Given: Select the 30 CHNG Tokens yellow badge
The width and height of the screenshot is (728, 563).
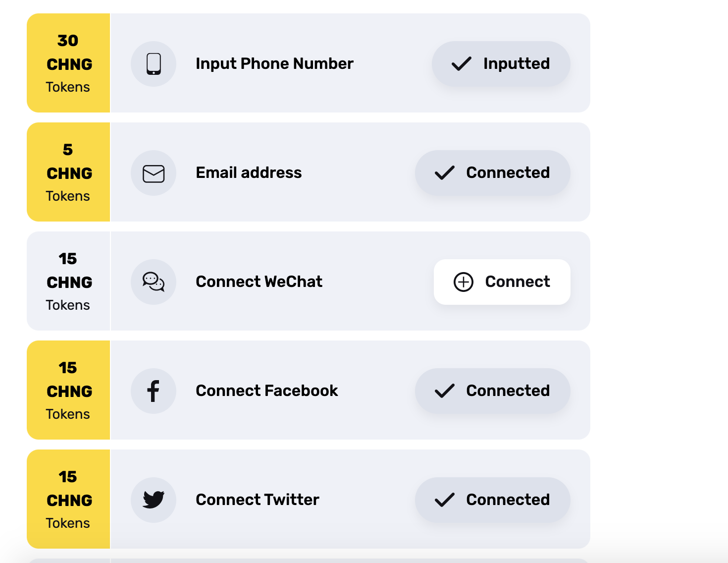Looking at the screenshot, I should (68, 63).
